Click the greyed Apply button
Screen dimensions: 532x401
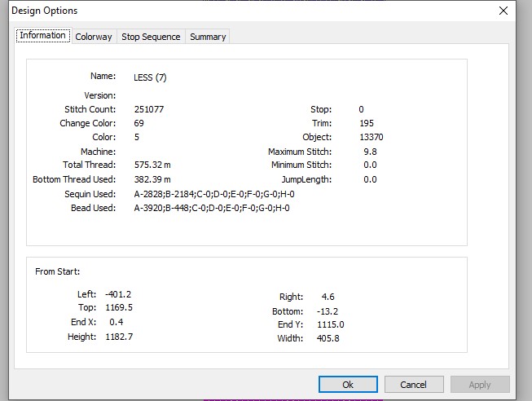pyautogui.click(x=480, y=385)
